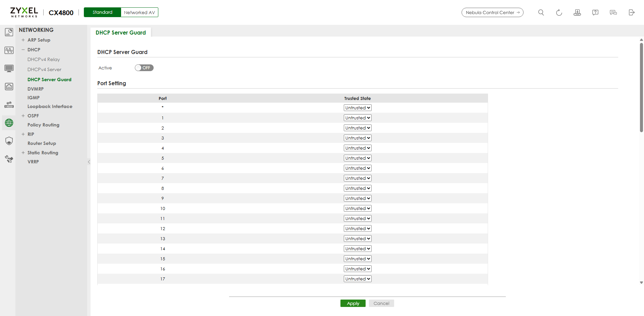Open the Security shield sidebar icon

[9, 141]
